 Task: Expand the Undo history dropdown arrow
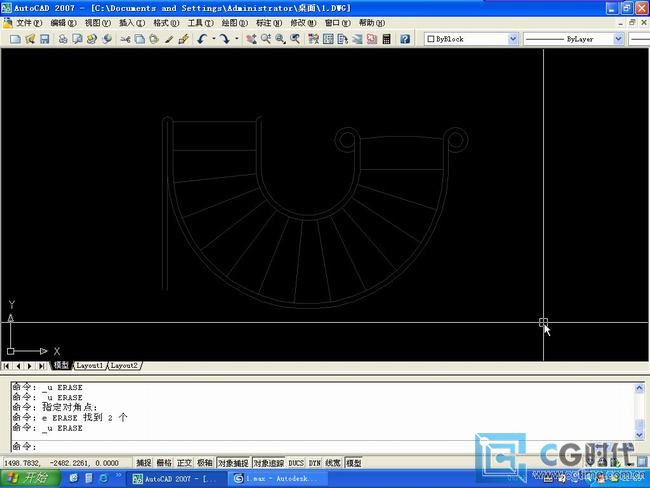point(213,39)
